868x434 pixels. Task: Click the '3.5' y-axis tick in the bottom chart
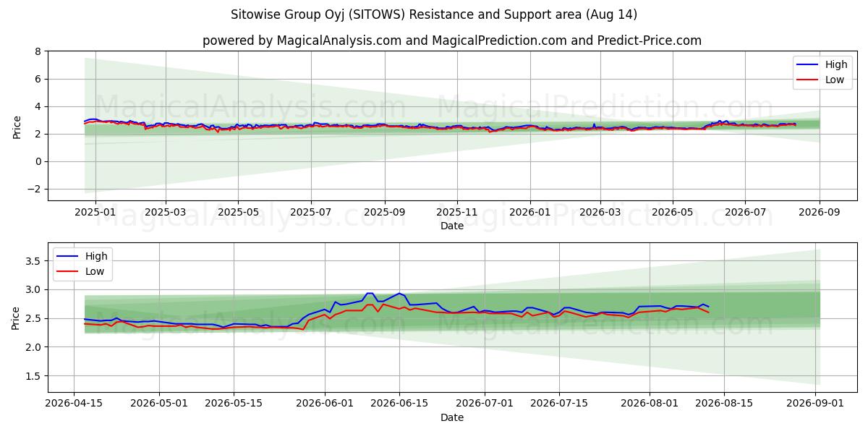pyautogui.click(x=35, y=260)
